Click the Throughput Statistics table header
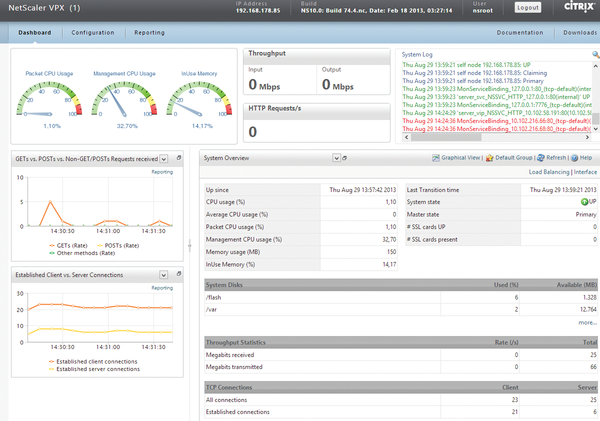The width and height of the screenshot is (600, 421). point(401,342)
